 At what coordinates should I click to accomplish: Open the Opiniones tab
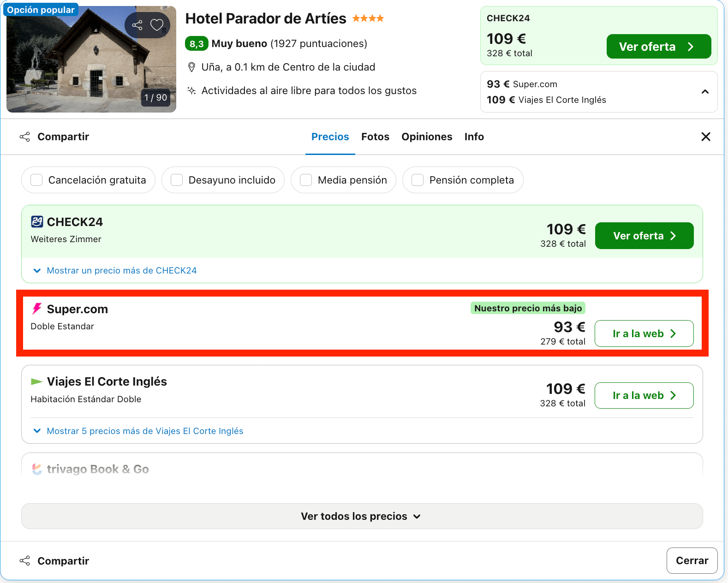(x=427, y=137)
